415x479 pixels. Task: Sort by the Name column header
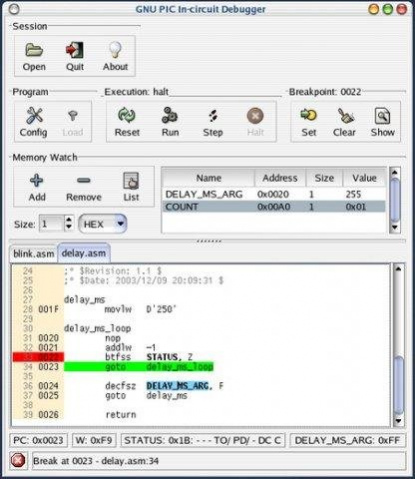coord(208,178)
